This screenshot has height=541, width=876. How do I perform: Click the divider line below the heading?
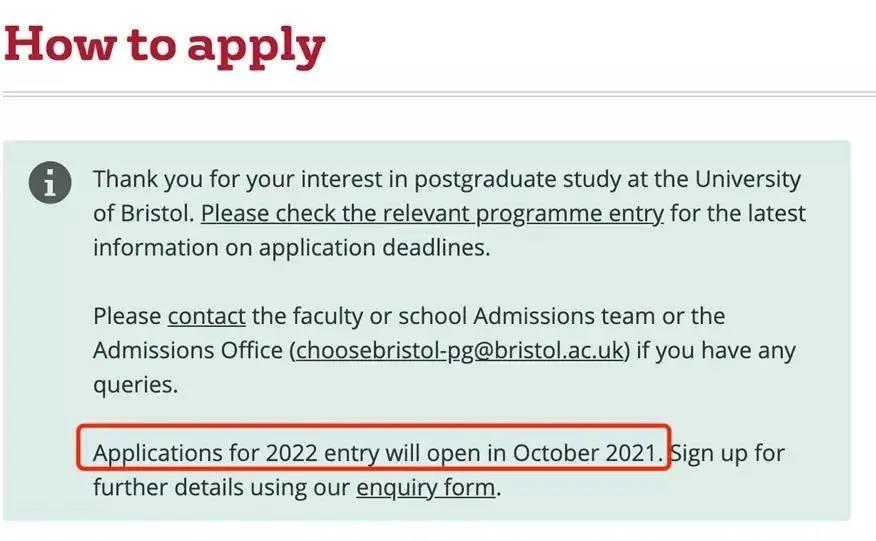point(438,95)
